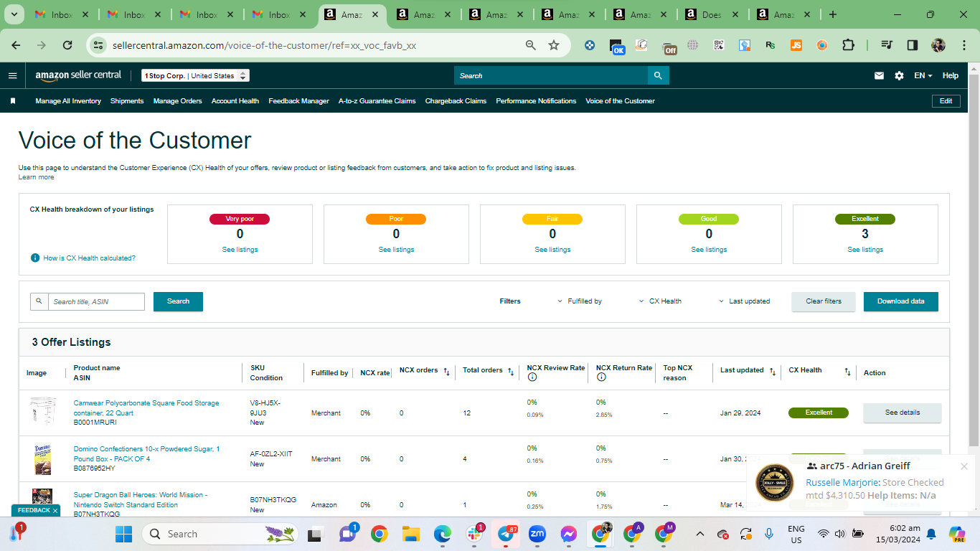Bookmark page with the star icon
Image resolution: width=980 pixels, height=551 pixels.
point(554,45)
